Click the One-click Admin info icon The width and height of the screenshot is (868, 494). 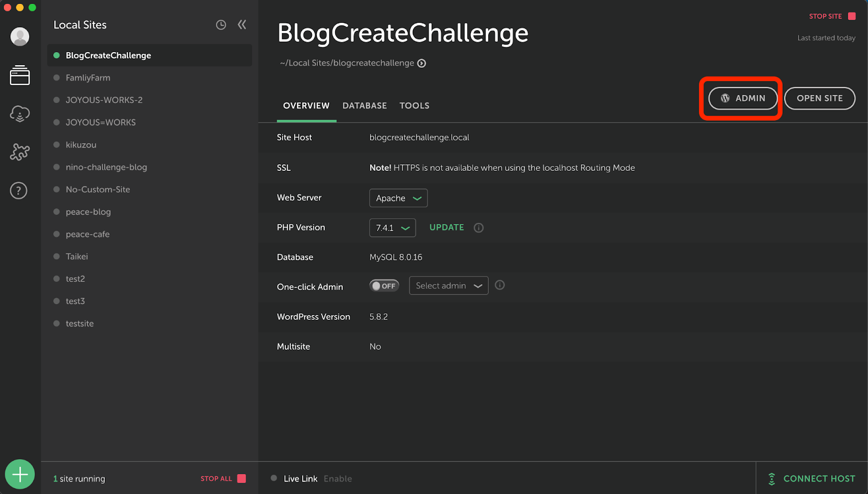coord(500,285)
